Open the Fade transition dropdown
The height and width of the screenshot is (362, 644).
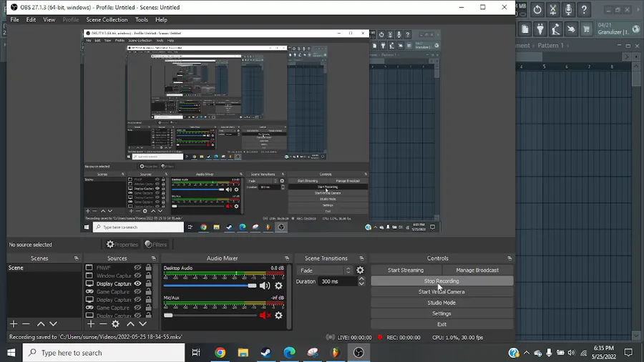324,270
